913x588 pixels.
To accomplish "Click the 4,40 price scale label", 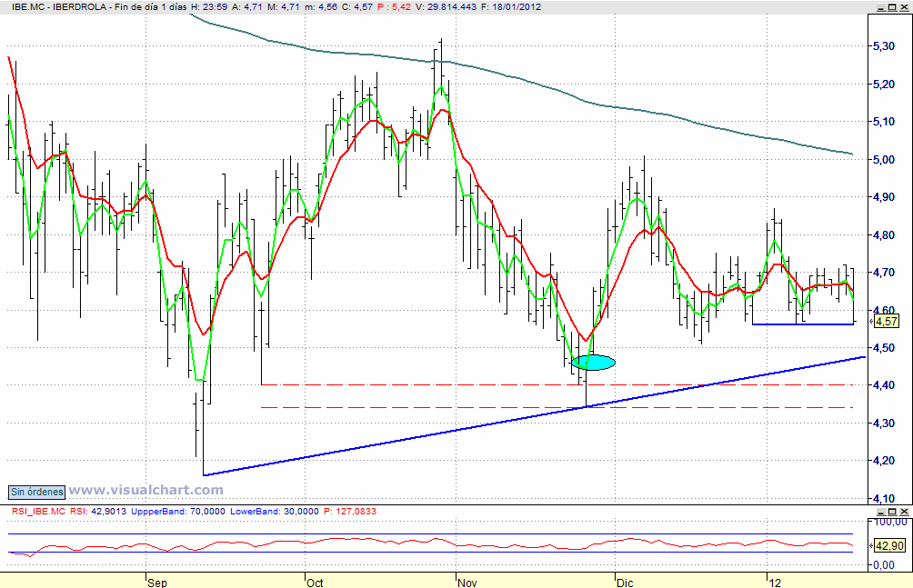I will pyautogui.click(x=884, y=385).
